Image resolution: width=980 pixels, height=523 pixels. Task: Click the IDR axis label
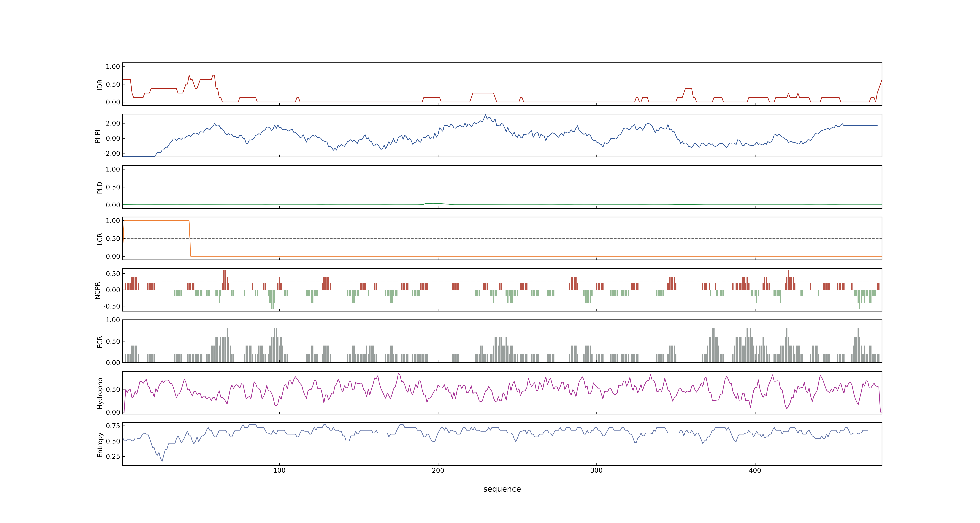100,85
